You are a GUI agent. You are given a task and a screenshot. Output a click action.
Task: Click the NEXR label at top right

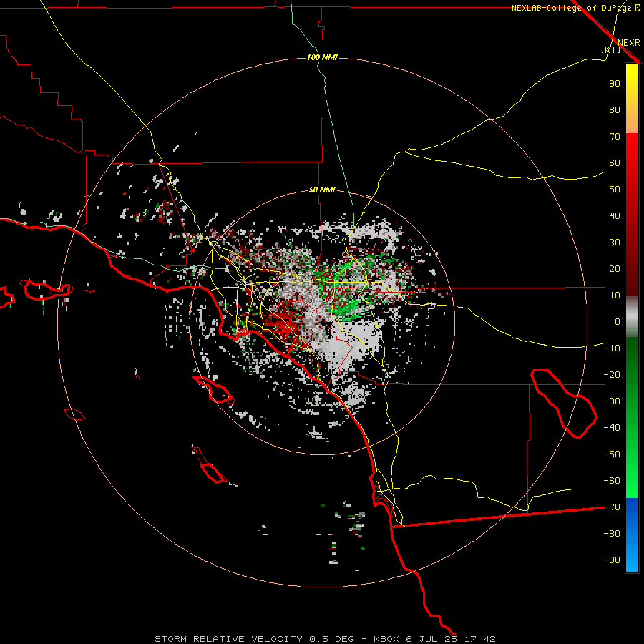pos(629,43)
